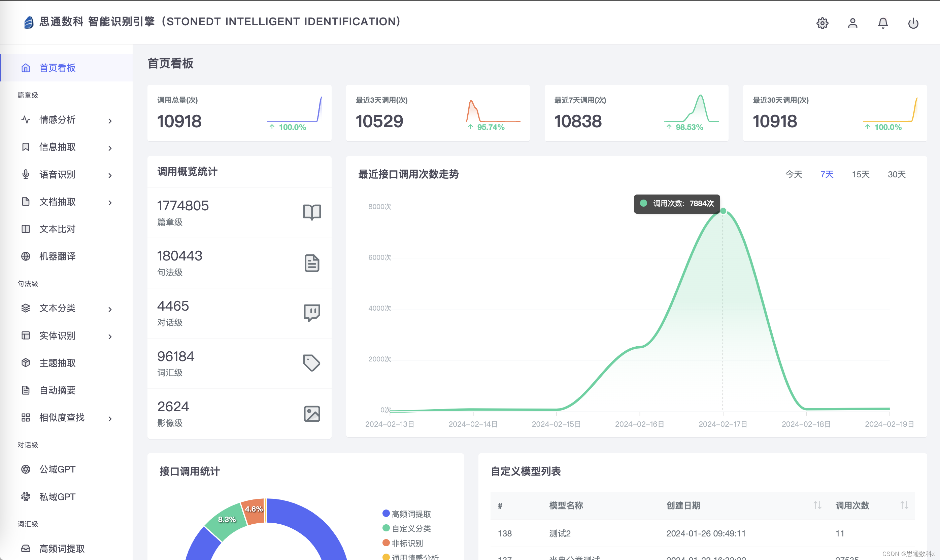The width and height of the screenshot is (940, 560).
Task: Click the 高频词提取 inbox icon
Action: (26, 548)
